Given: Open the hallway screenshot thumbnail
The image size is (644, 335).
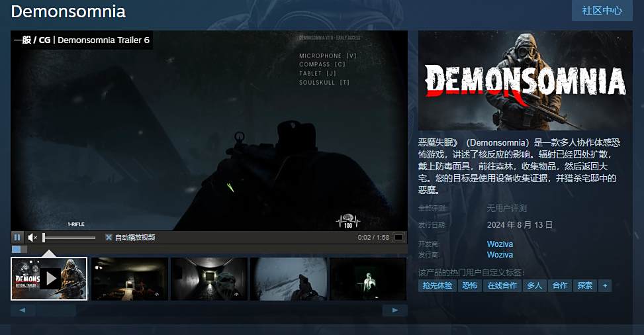Looking at the screenshot, I should coord(209,279).
